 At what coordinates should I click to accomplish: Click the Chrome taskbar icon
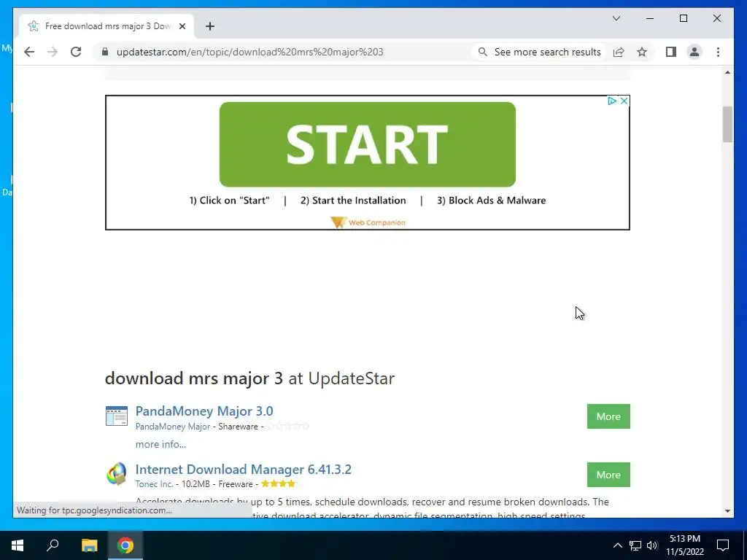click(x=125, y=545)
